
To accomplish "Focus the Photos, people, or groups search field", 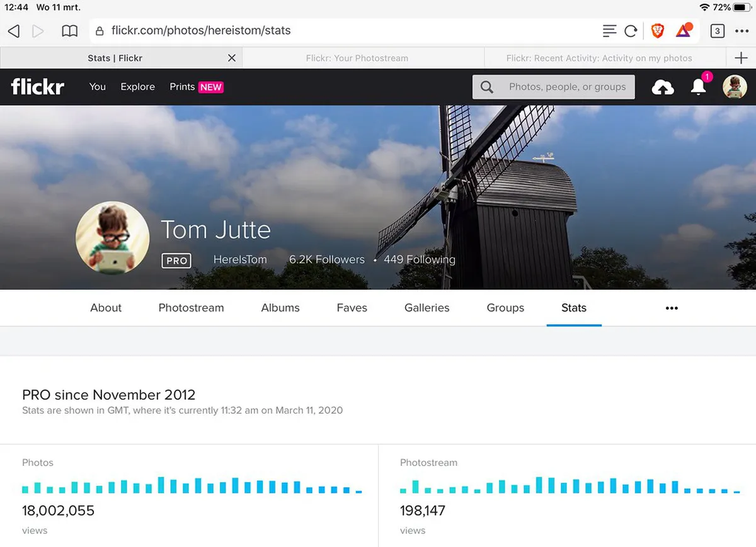I will 566,87.
